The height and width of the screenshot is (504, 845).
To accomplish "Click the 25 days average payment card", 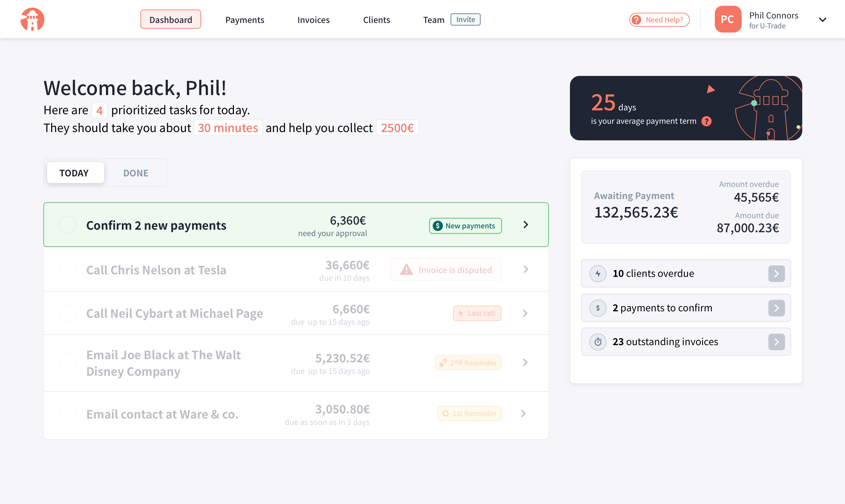I will point(686,108).
